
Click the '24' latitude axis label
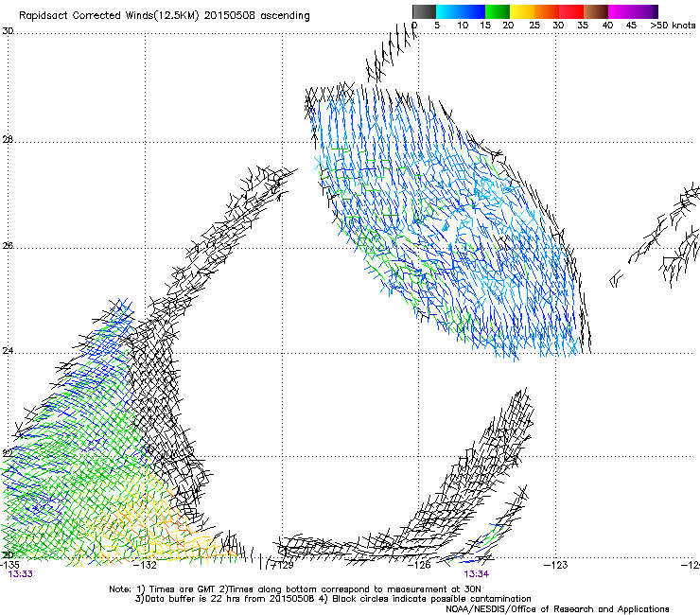[x=8, y=351]
